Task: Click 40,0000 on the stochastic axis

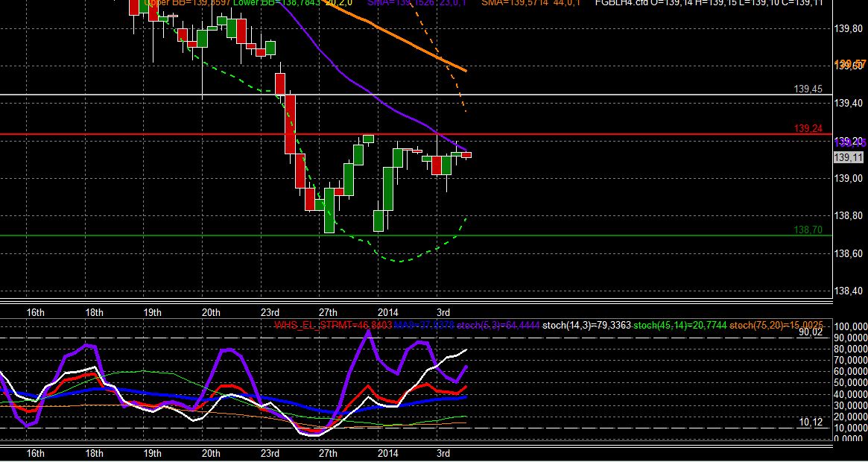Action: pyautogui.click(x=852, y=394)
